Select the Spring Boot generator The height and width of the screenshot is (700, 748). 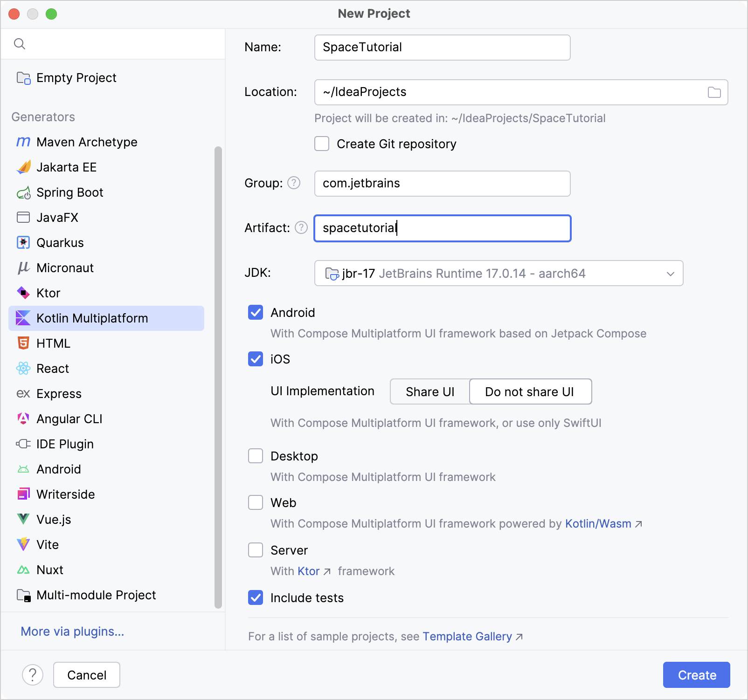pos(69,192)
